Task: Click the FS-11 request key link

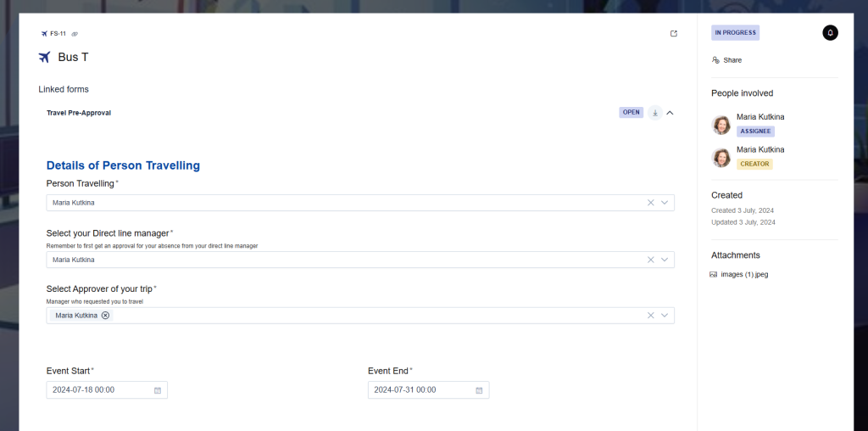Action: 58,34
